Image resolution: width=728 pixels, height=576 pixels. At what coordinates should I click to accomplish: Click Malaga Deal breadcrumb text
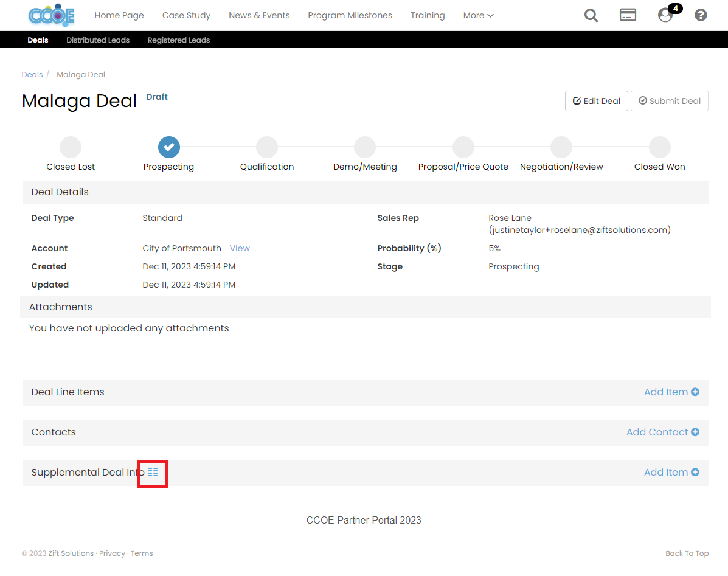pyautogui.click(x=81, y=75)
